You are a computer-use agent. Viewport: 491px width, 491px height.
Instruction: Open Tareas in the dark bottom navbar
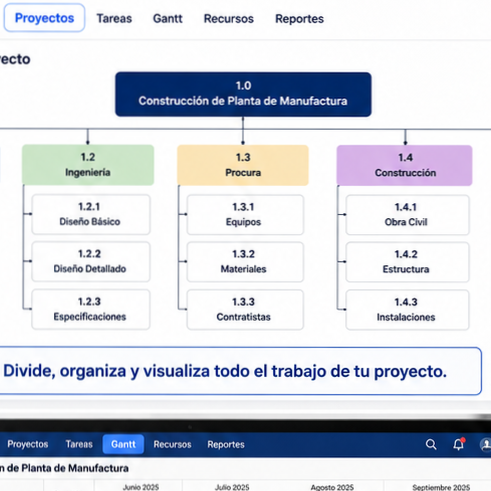click(x=79, y=444)
